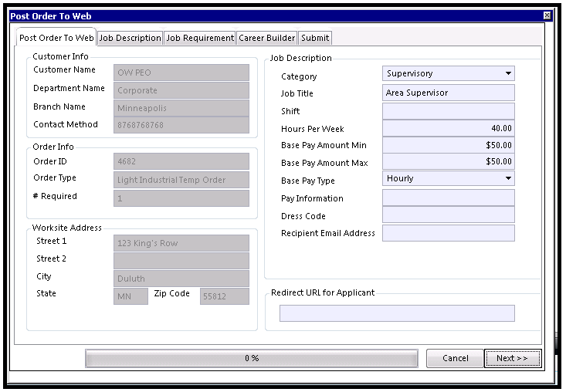The image size is (566, 392).
Task: Expand the Base Pay Type dropdown
Action: 508,178
